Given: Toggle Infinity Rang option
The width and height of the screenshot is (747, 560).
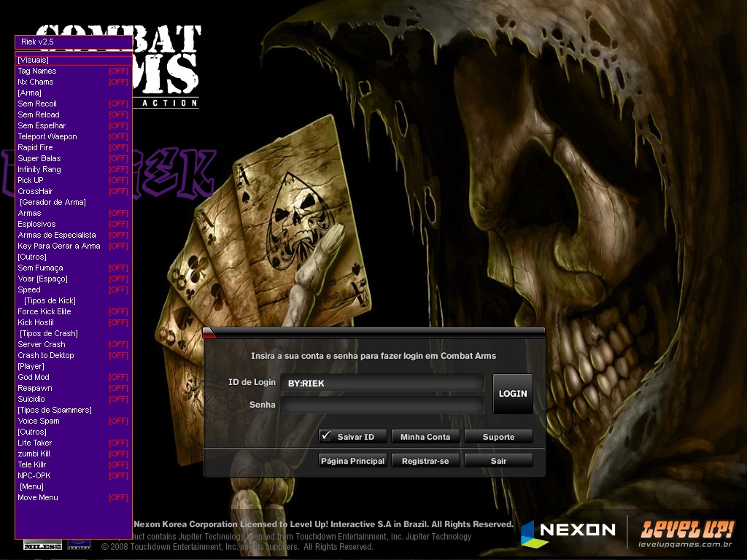Looking at the screenshot, I should pos(74,169).
